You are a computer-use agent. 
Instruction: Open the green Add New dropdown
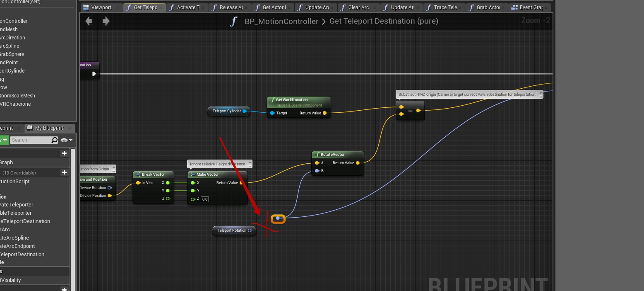tap(3, 140)
